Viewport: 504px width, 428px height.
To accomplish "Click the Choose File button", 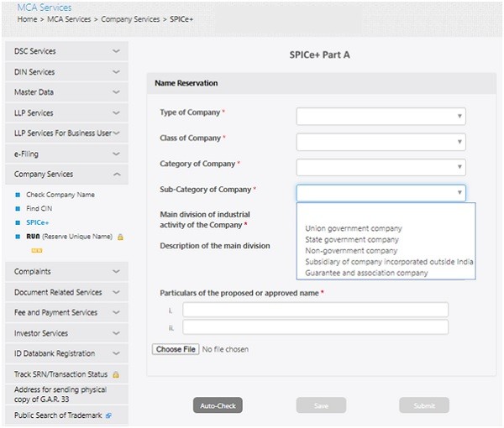I will 175,349.
